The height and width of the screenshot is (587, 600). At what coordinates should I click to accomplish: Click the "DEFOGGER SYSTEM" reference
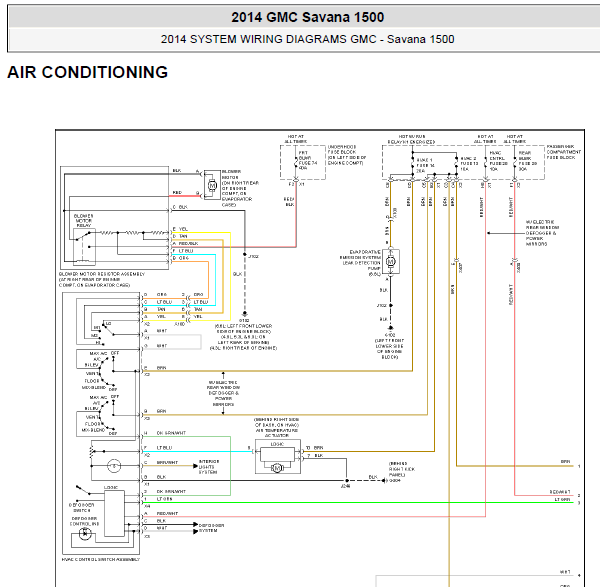211,528
